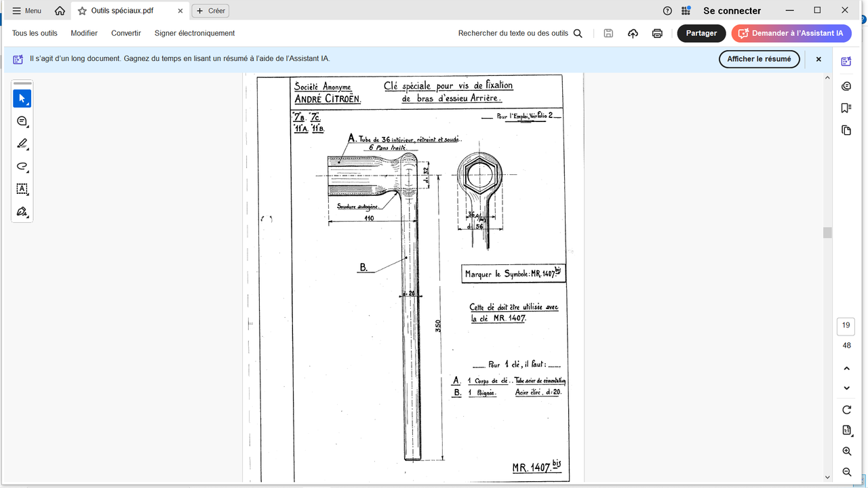Click the total page count 48

click(846, 346)
